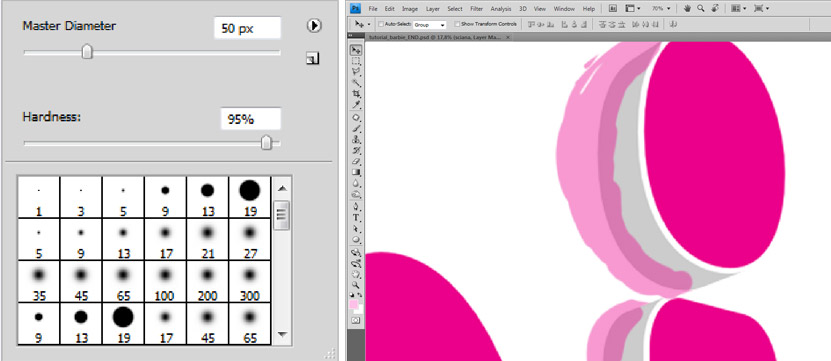The height and width of the screenshot is (361, 831).
Task: Switch to tutorial_barbie_END.psd document tab
Action: pyautogui.click(x=435, y=38)
